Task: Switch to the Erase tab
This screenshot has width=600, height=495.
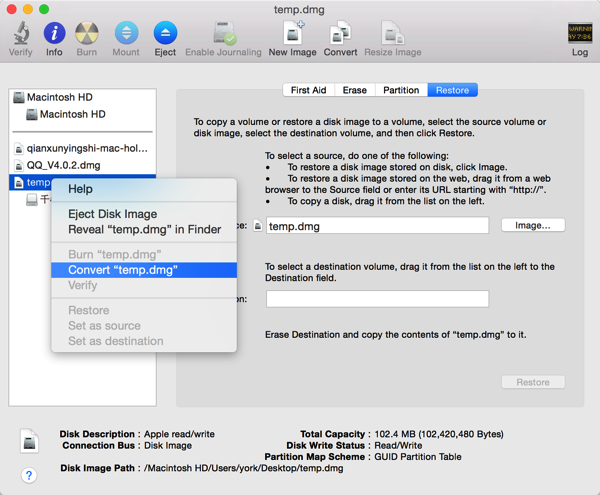Action: tap(355, 90)
